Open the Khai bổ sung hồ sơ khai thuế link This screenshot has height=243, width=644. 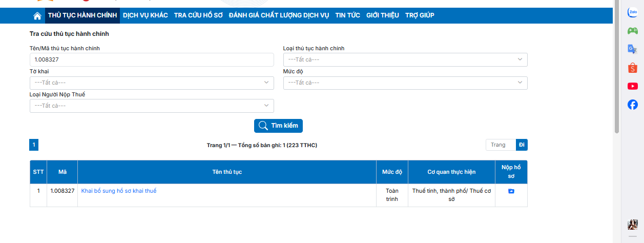[119, 191]
